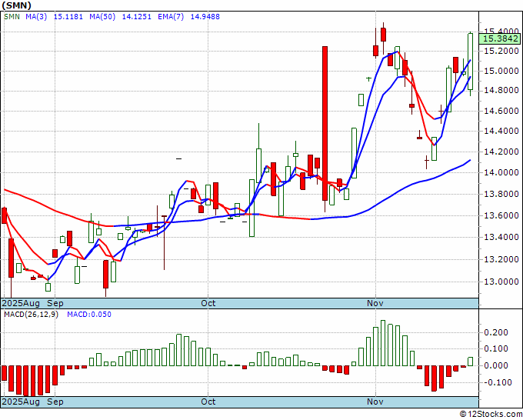Click the 14.2000 price axis label

501,152
